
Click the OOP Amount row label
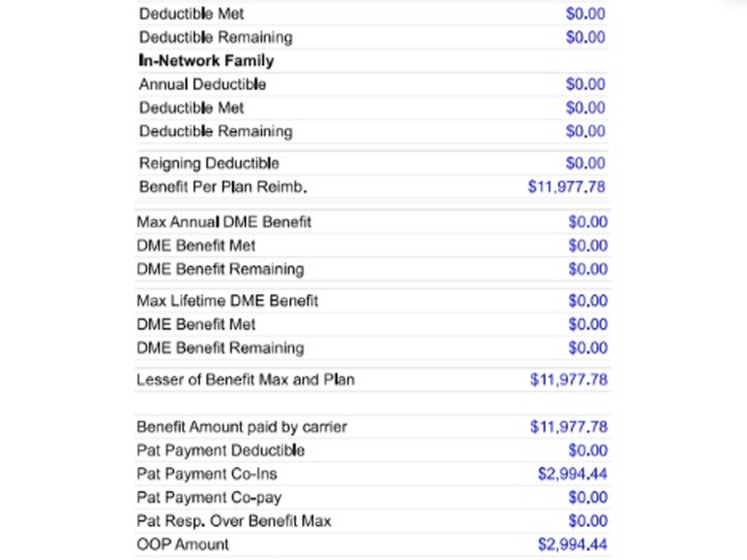pos(183,545)
